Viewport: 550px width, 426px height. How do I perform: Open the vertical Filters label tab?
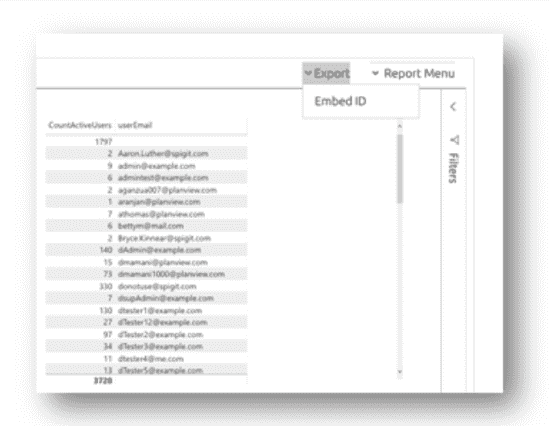tap(453, 168)
